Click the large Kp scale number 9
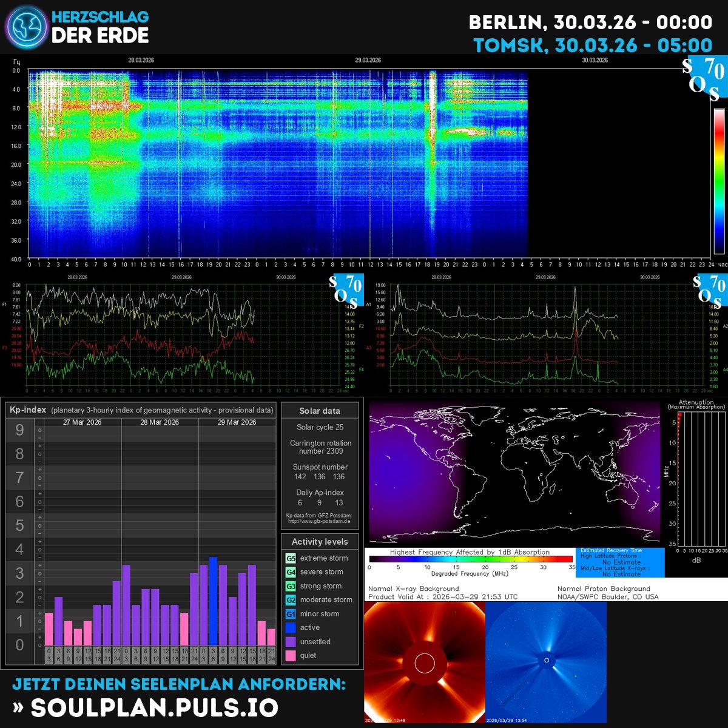This screenshot has width=728, height=728. [20, 430]
